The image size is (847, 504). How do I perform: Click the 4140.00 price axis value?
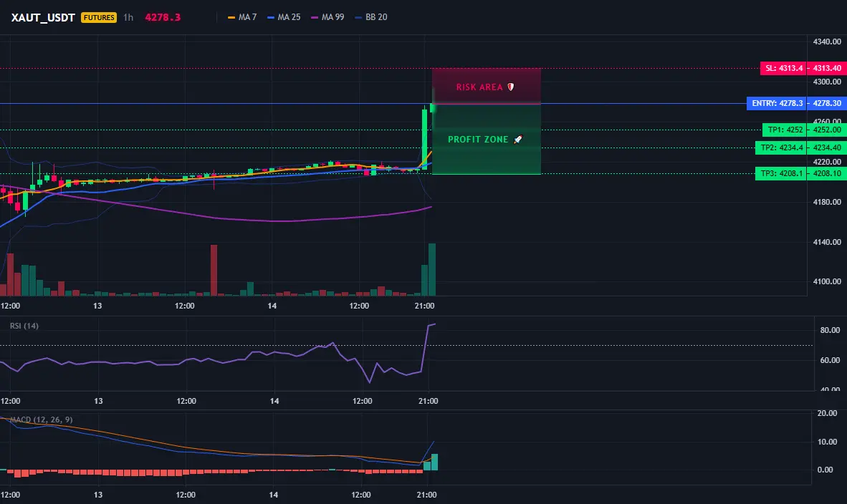(x=827, y=242)
